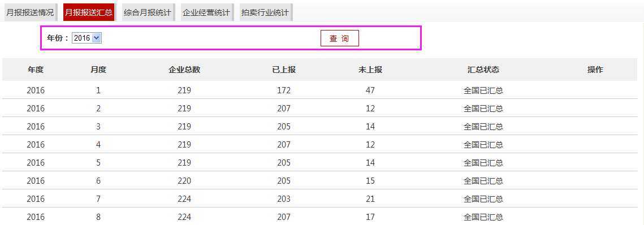Expand the 年份 year dropdown
644x225 pixels.
[87, 38]
